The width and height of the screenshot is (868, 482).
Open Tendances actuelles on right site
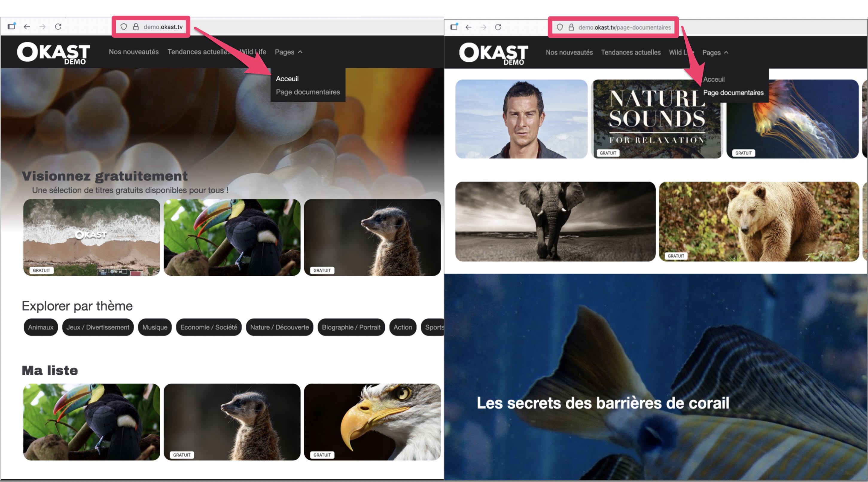631,53
